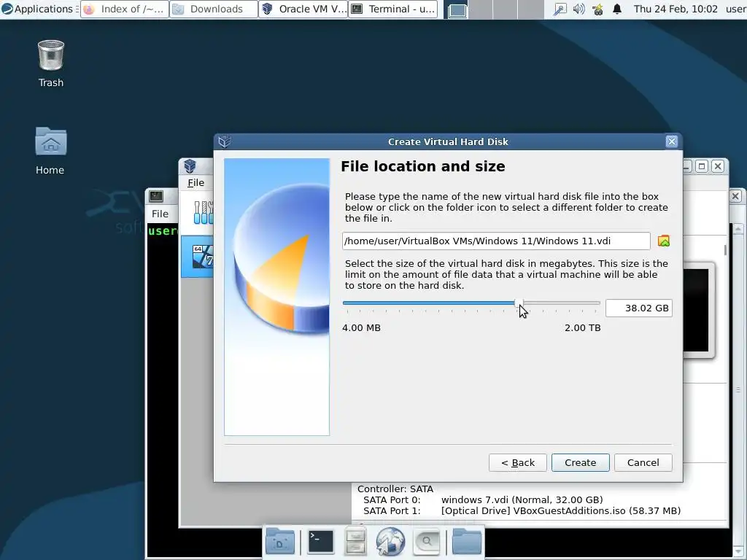This screenshot has height=560, width=747.
Task: Click the search key icon in system tray
Action: (x=560, y=9)
